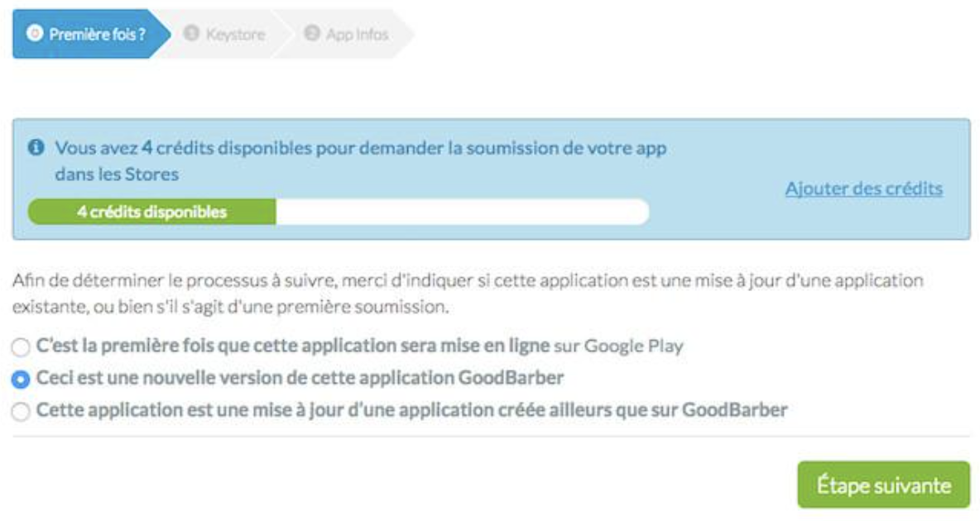Click the empty white part of credits bar
Screen dimensions: 980x521
(462, 212)
